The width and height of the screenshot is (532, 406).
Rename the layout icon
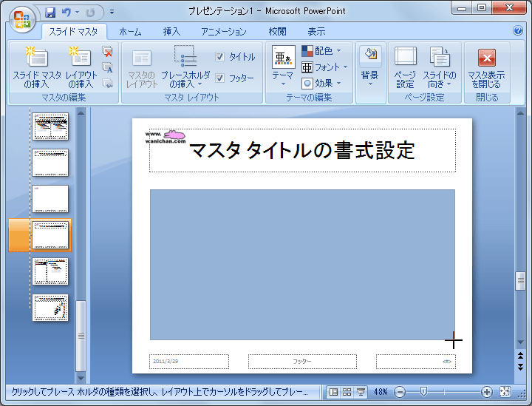click(108, 67)
